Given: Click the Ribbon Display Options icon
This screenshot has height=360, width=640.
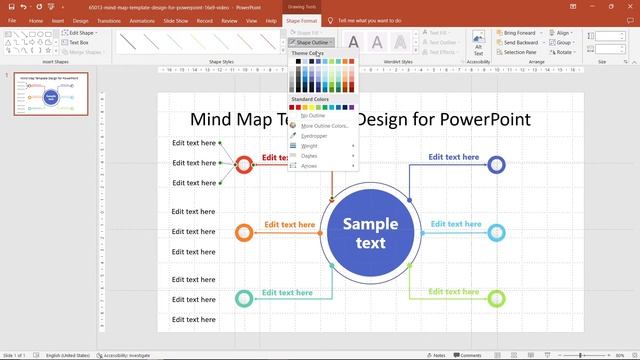Looking at the screenshot, I should point(573,7).
